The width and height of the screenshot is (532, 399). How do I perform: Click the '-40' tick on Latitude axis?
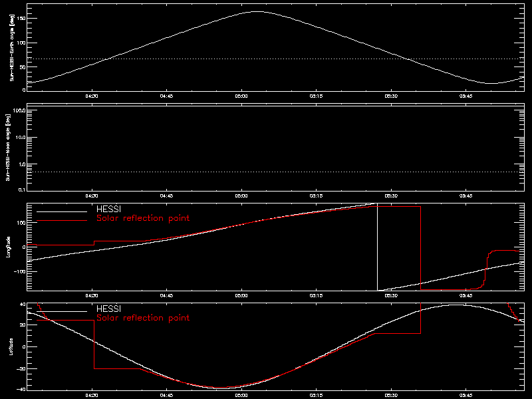coord(21,389)
